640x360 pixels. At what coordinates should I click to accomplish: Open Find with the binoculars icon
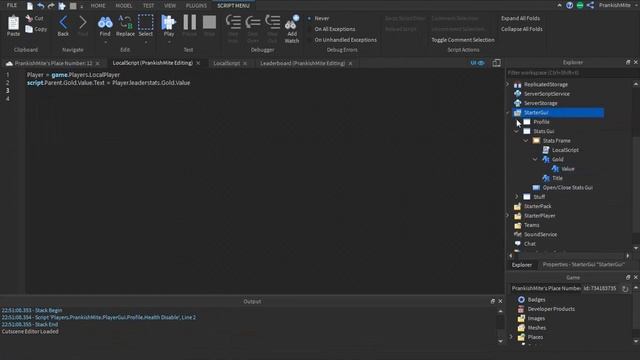coord(105,22)
